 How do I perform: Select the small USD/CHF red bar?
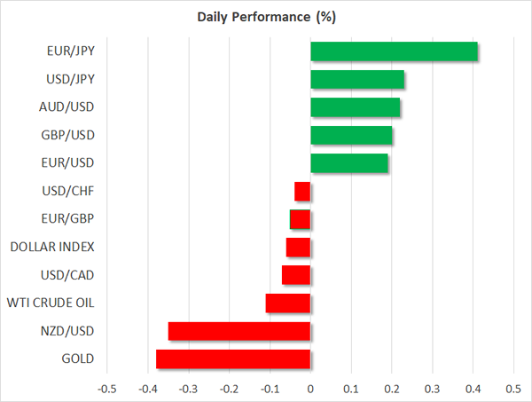pos(302,192)
